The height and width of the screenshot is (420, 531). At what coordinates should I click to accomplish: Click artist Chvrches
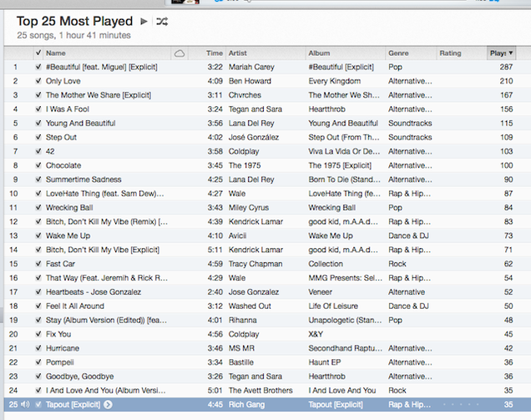click(245, 95)
